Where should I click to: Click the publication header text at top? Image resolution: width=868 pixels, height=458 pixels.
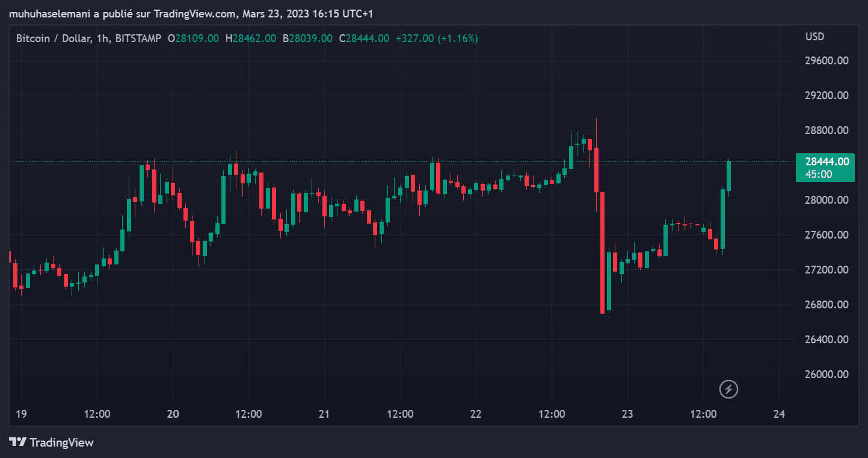pyautogui.click(x=191, y=13)
